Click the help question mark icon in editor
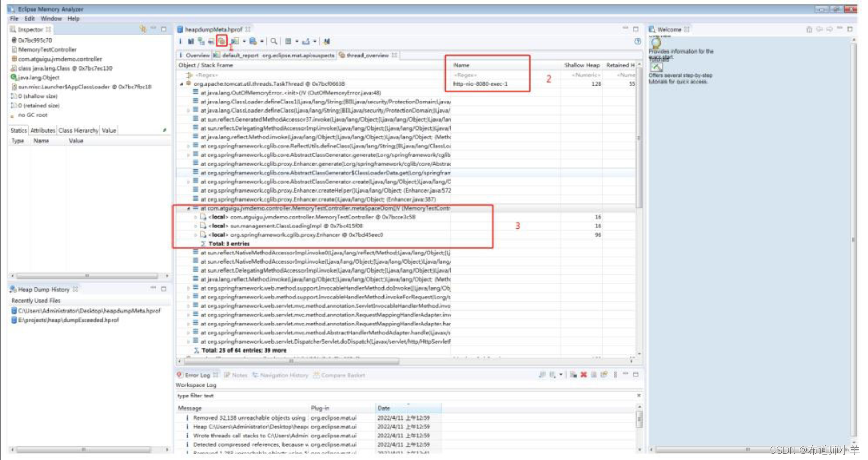 (x=638, y=41)
